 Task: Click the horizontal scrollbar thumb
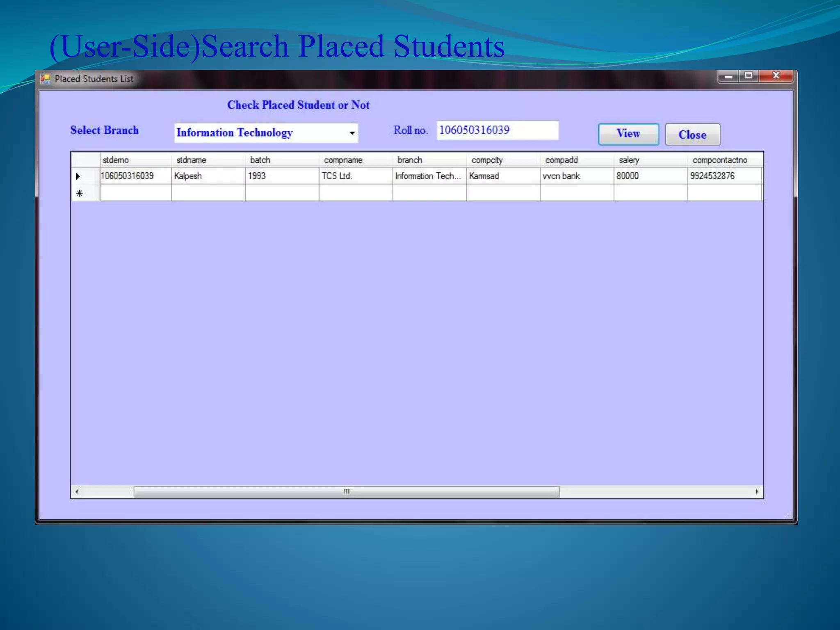[347, 492]
